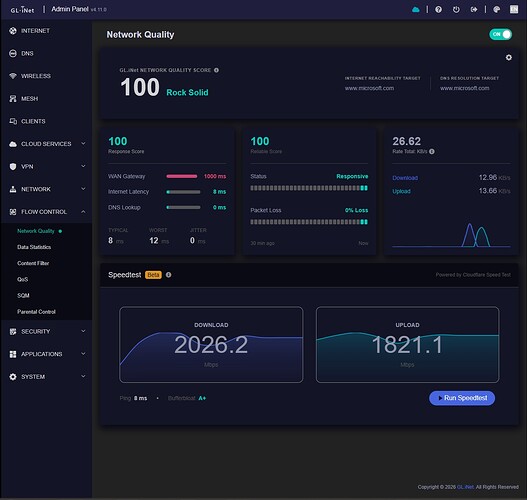This screenshot has width=527, height=500.
Task: Click the Mesh sidebar icon
Action: coord(13,98)
